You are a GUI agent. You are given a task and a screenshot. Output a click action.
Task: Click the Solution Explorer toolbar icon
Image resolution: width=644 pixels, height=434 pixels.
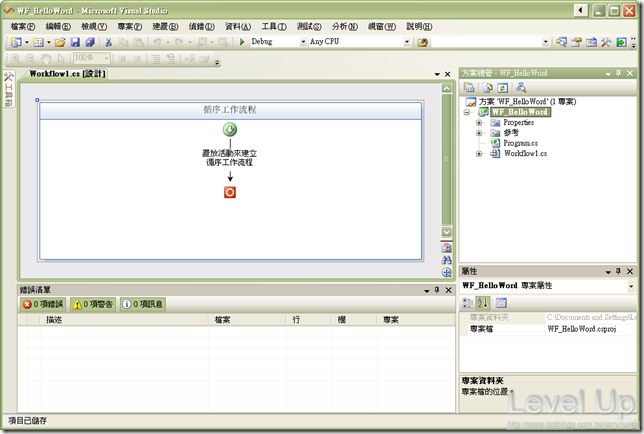(561, 42)
